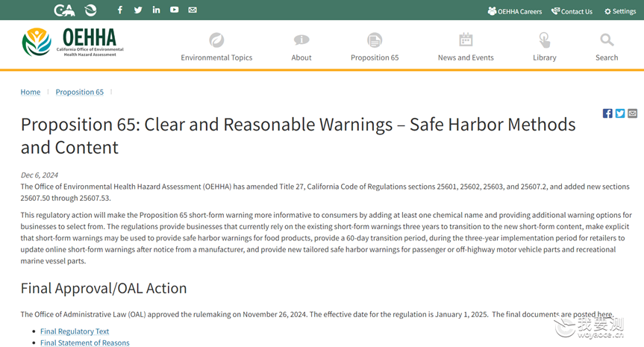Go to Home breadcrumb link
644x347 pixels.
click(x=31, y=92)
